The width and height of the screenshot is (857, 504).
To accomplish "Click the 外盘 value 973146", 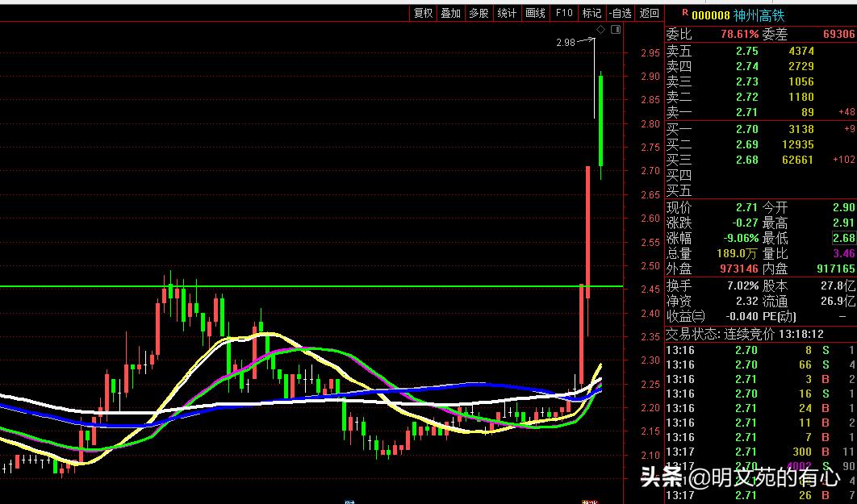I will 739,269.
